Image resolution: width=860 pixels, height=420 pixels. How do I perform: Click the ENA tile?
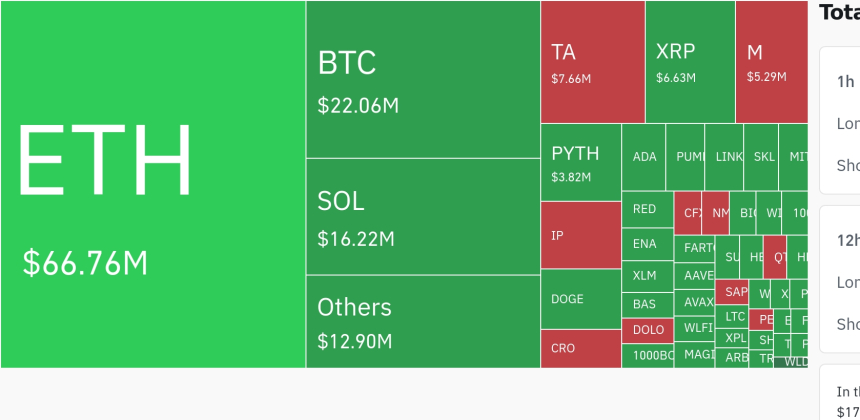645,244
